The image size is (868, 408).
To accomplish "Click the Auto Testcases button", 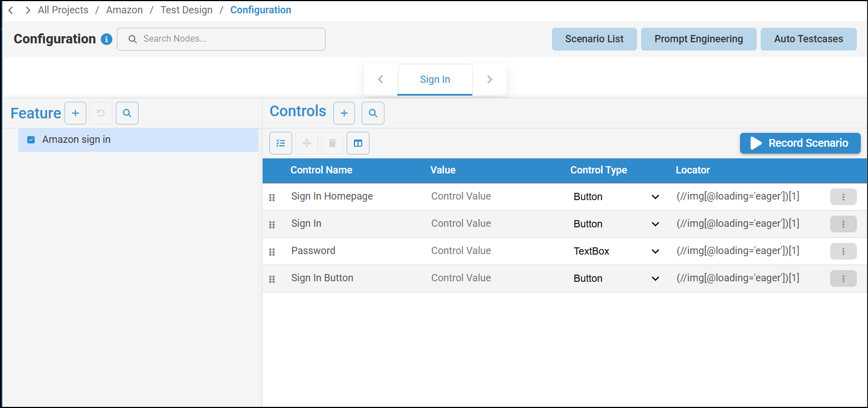I will 808,39.
